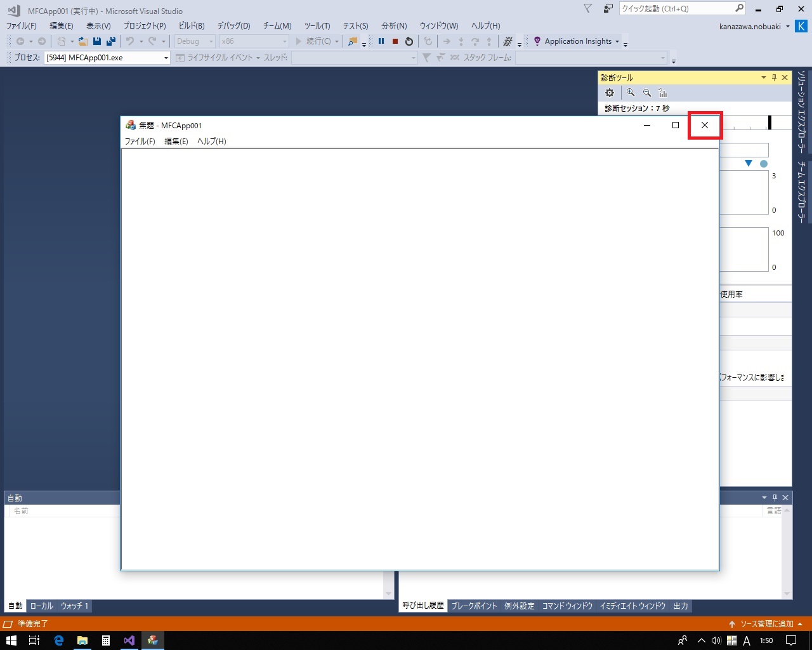
Task: Stop debugging with the red square
Action: [395, 41]
